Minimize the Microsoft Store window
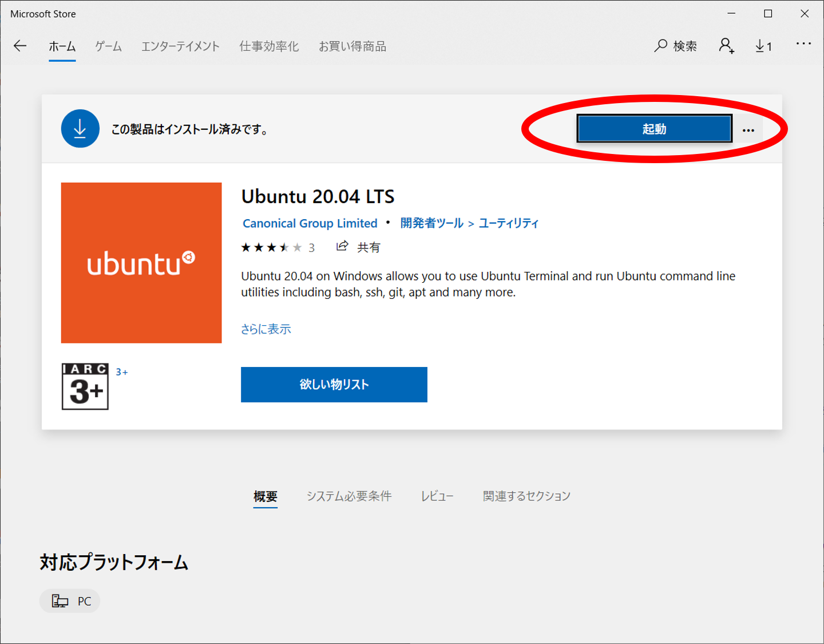The width and height of the screenshot is (824, 644). pos(731,14)
